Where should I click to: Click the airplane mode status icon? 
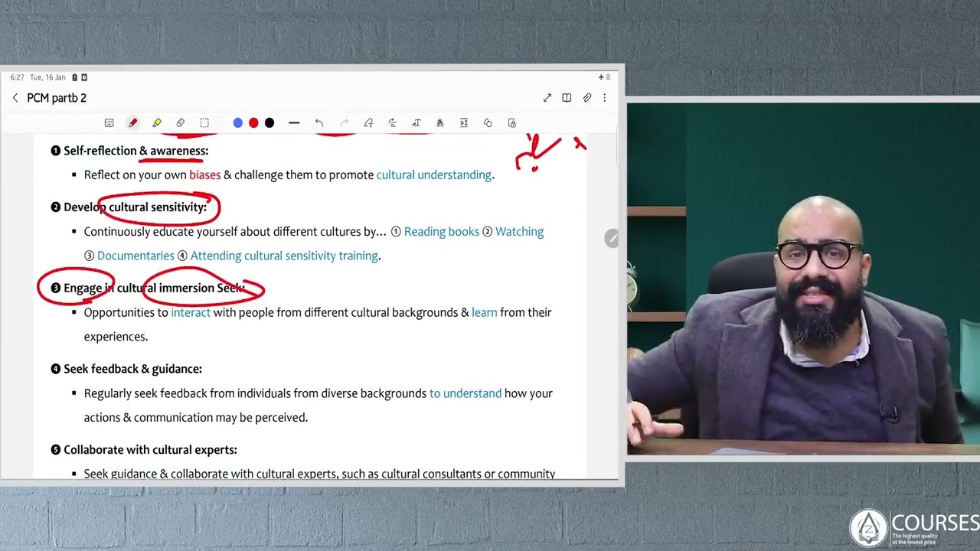click(602, 77)
